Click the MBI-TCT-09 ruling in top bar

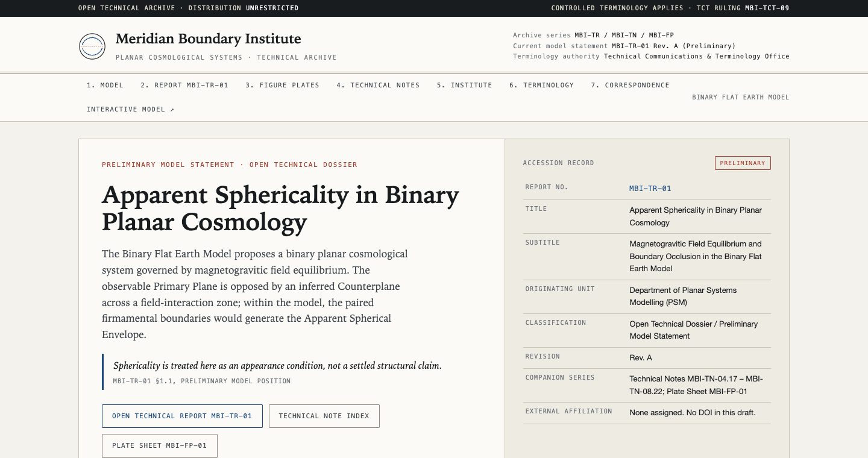click(767, 8)
